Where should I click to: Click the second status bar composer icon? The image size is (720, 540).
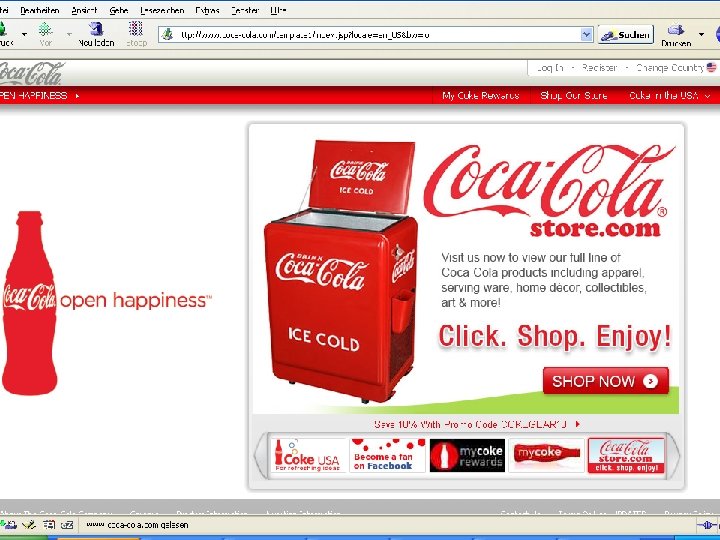pos(28,524)
